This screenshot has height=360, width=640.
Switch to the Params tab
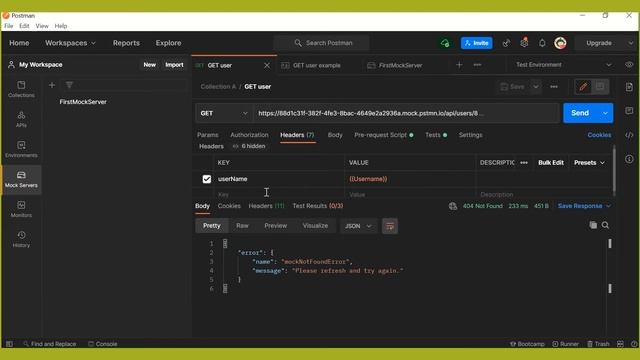207,135
